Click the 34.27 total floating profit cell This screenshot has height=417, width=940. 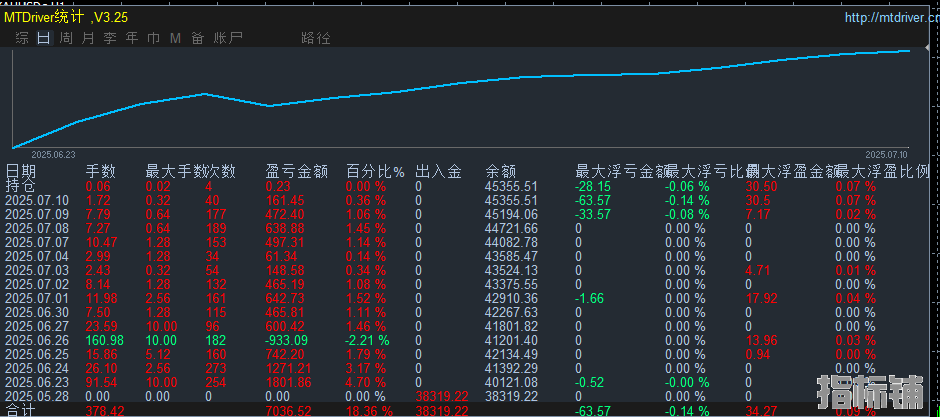[x=761, y=411]
